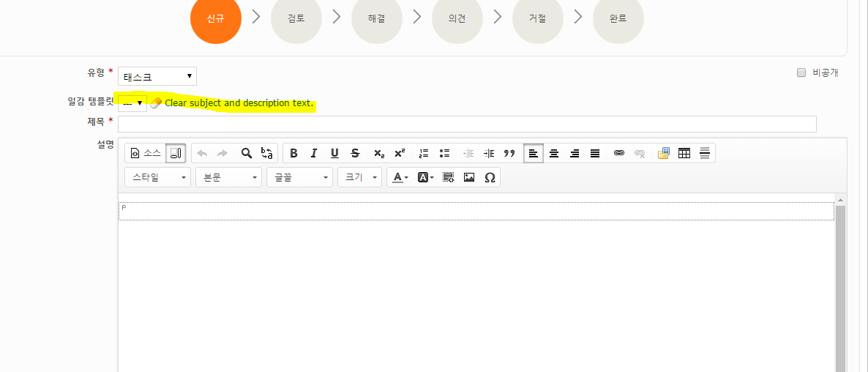Open the special character (Ω) picker
868x372 pixels.
490,177
